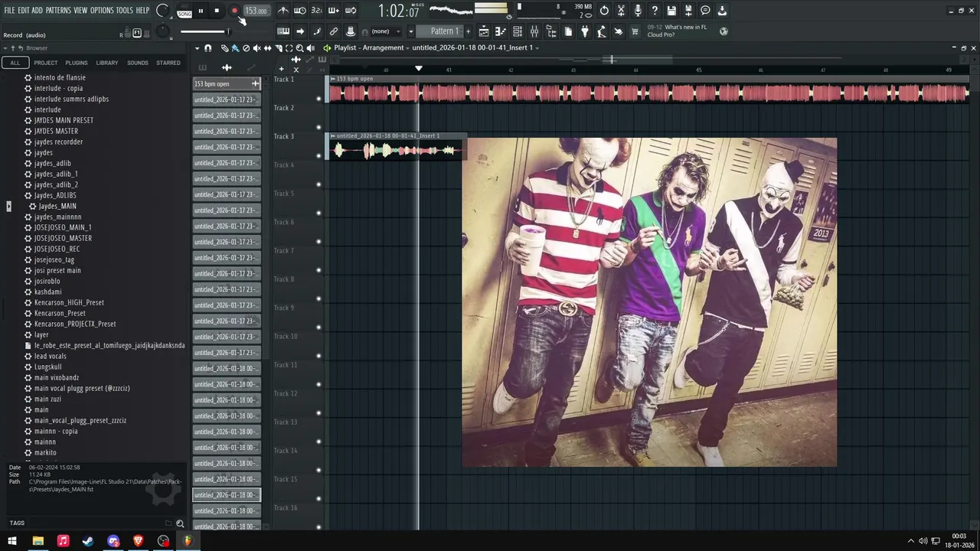This screenshot has height=551, width=980.
Task: Mute Track 2 with its dot
Action: click(318, 127)
